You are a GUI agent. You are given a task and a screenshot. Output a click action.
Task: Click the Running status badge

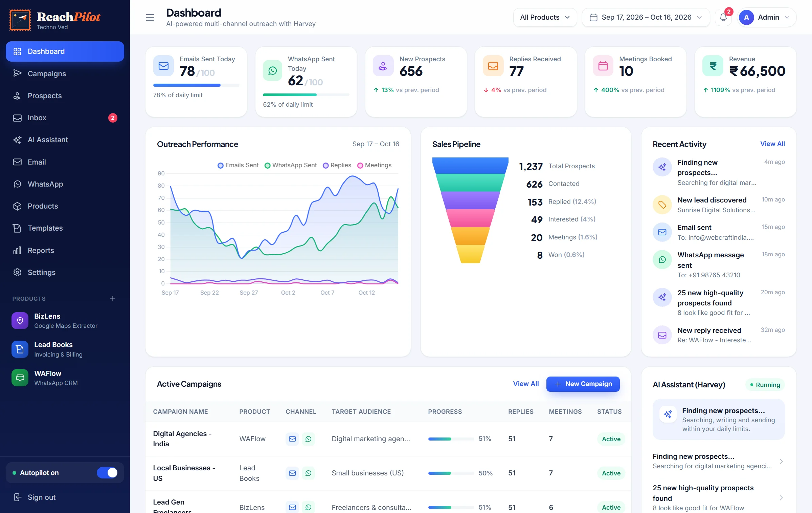pos(765,385)
